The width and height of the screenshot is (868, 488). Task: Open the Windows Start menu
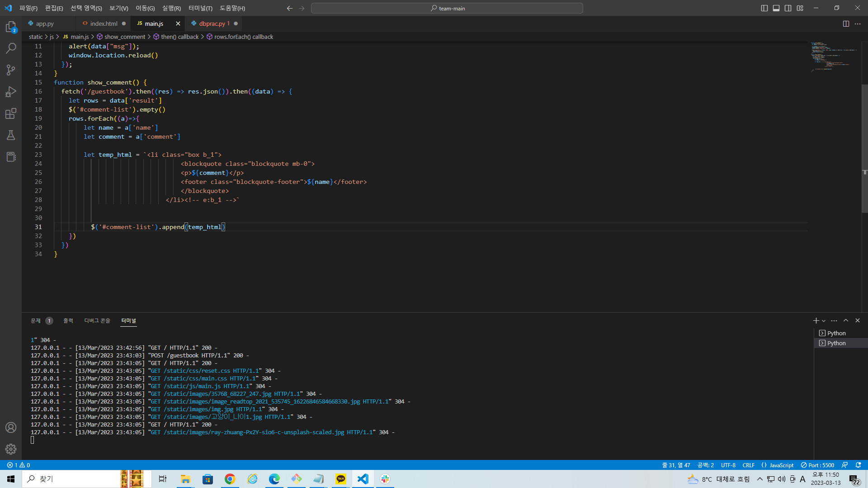[x=11, y=479]
